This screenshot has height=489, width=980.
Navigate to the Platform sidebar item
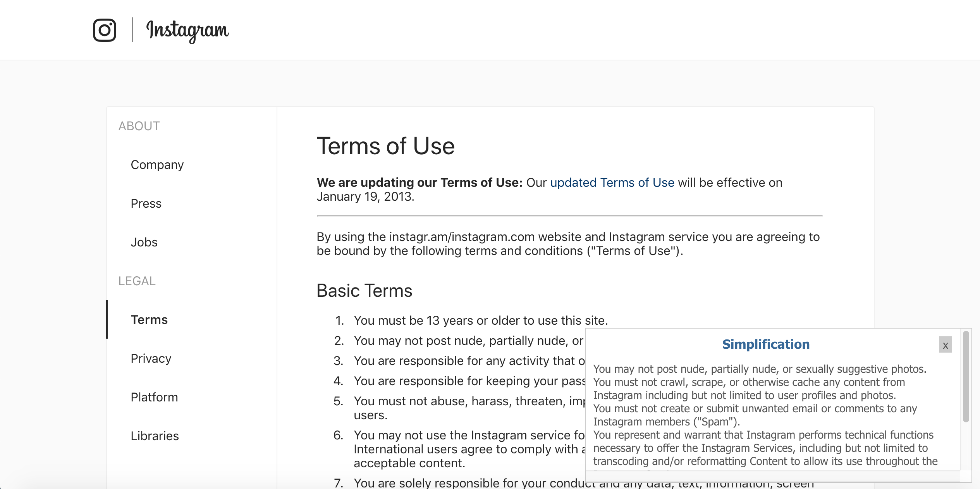(x=154, y=397)
